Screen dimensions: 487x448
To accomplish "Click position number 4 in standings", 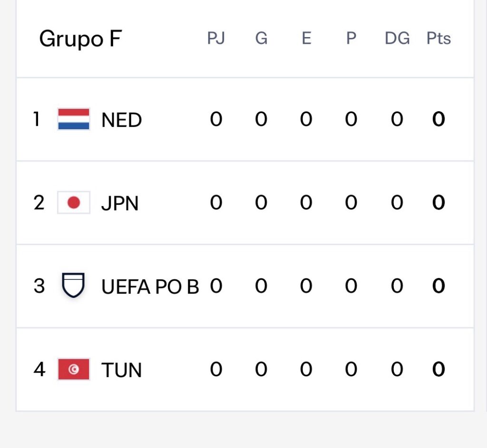I will click(39, 369).
